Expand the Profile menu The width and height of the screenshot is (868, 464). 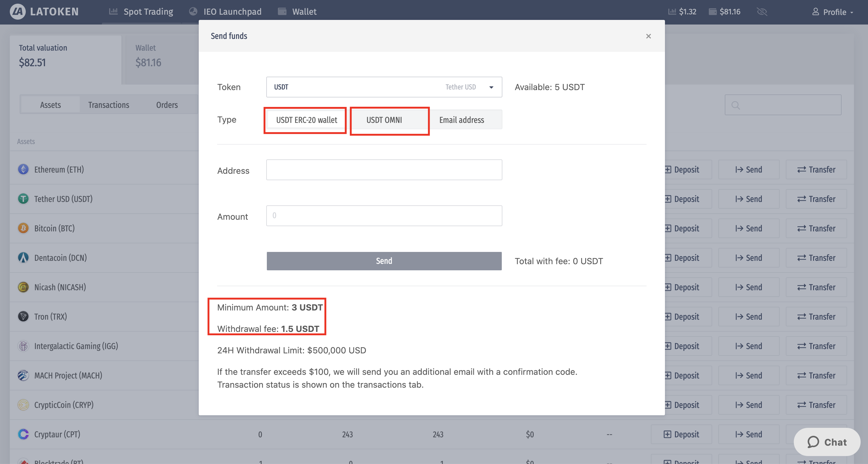pyautogui.click(x=832, y=12)
